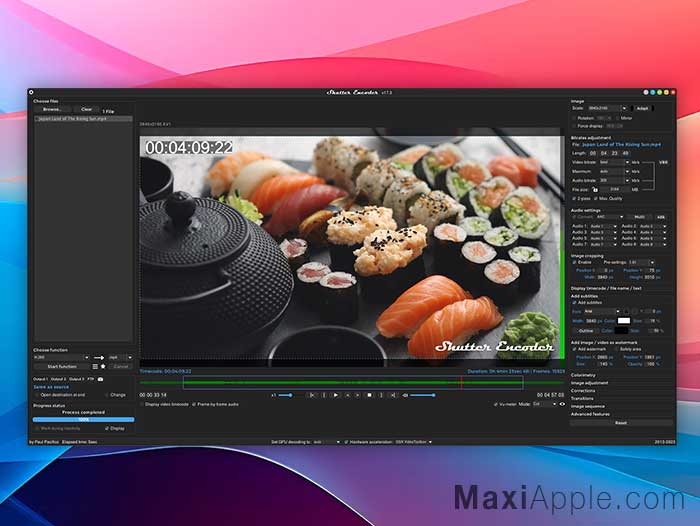Viewport: 700px width, 526px height.
Task: Enable Display video timecode checkbox
Action: coord(143,404)
